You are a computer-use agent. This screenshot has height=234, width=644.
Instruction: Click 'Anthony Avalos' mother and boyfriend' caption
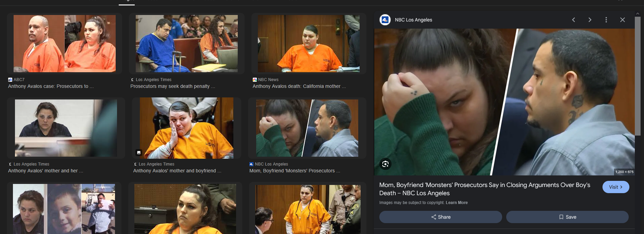tap(177, 171)
